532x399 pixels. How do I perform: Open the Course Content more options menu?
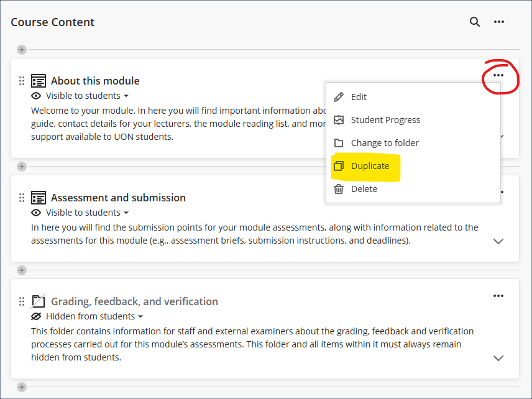click(498, 22)
